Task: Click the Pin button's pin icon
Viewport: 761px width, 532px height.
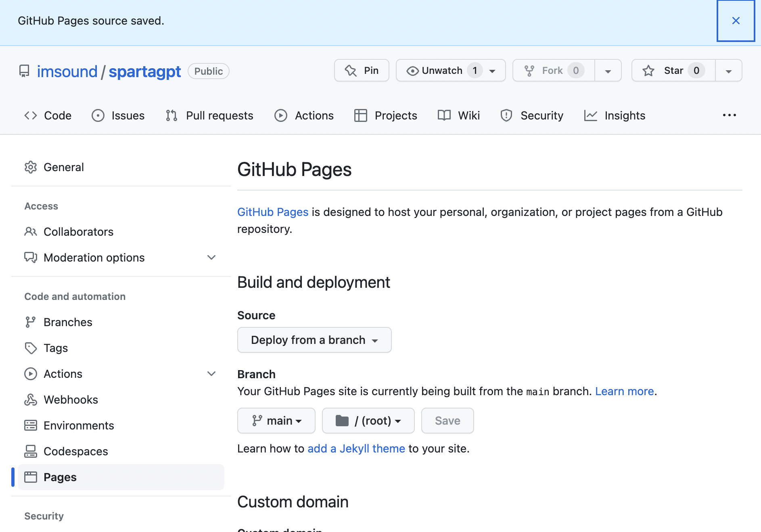Action: pyautogui.click(x=351, y=71)
